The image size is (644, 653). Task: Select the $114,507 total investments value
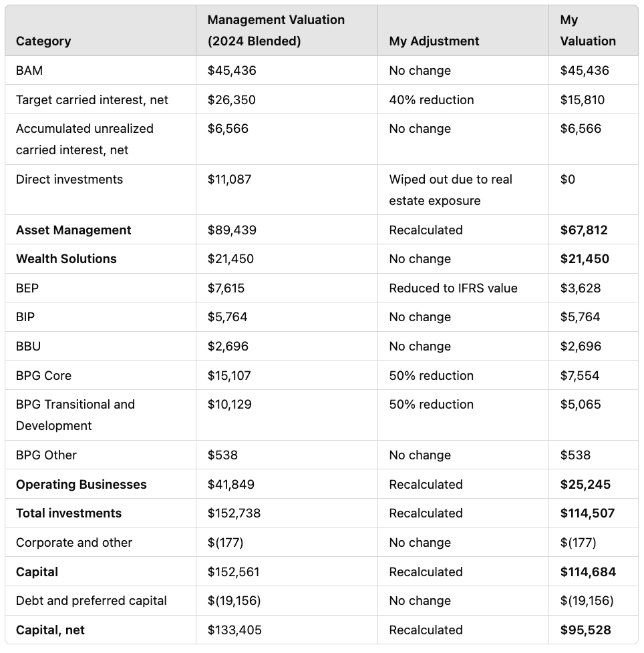(587, 513)
